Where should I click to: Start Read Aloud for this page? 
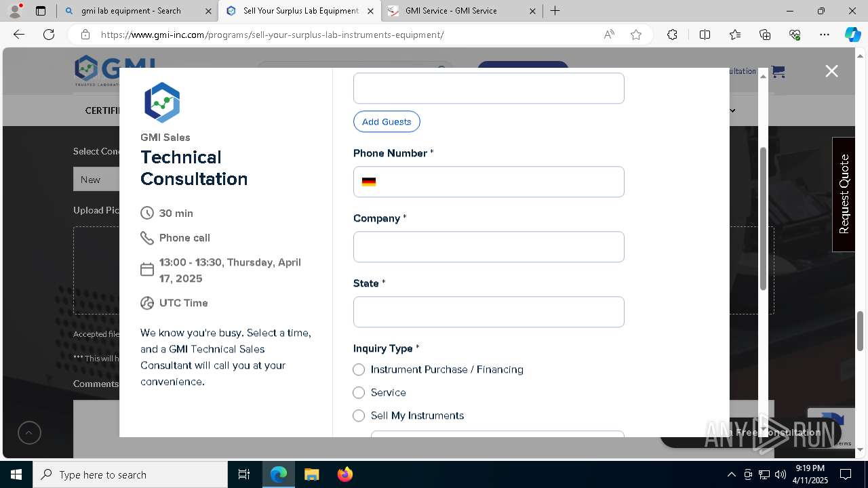click(x=609, y=35)
